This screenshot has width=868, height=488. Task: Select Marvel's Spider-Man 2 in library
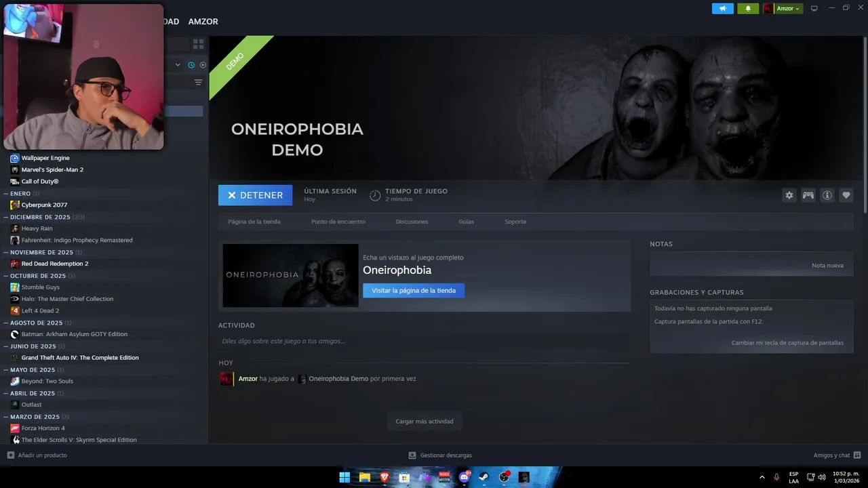[52, 169]
